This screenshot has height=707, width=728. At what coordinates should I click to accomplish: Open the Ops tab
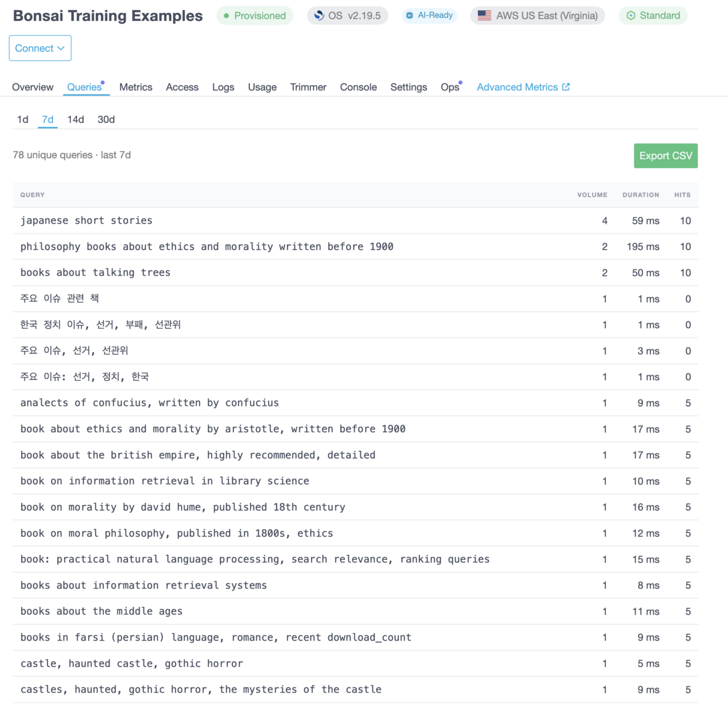tap(450, 87)
